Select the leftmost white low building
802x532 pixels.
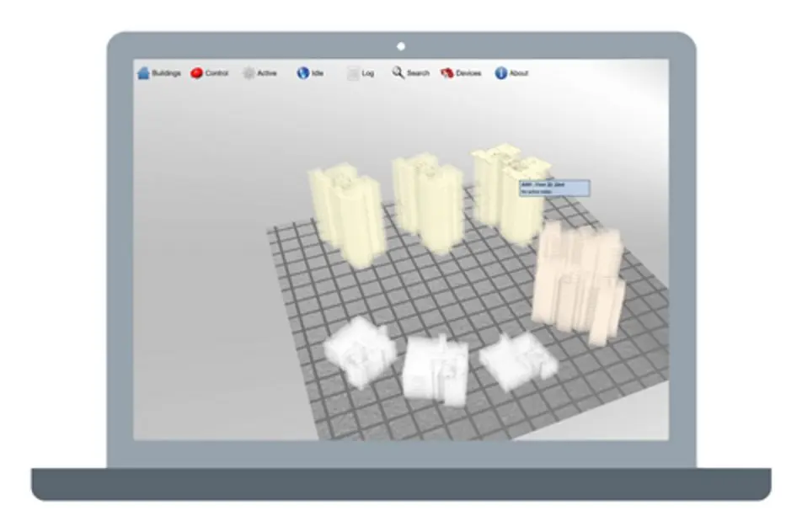pyautogui.click(x=360, y=352)
